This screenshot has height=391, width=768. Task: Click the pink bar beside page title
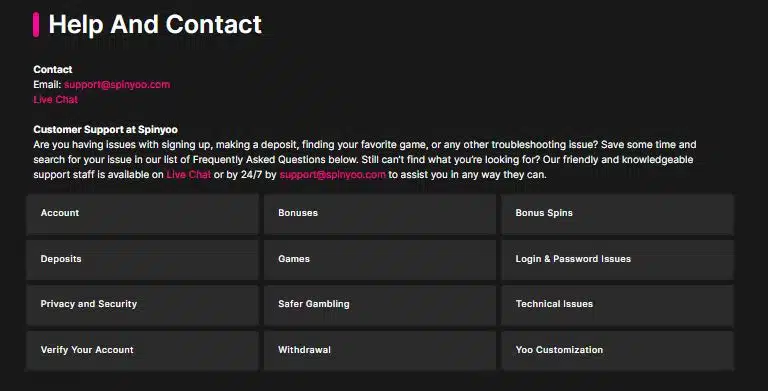[36, 24]
